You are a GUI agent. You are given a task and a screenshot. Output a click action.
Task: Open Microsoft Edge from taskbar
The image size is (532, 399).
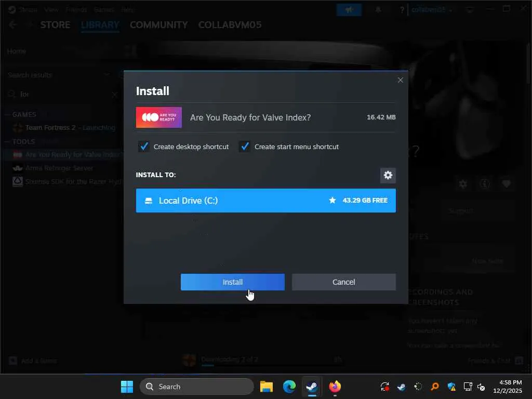point(289,387)
